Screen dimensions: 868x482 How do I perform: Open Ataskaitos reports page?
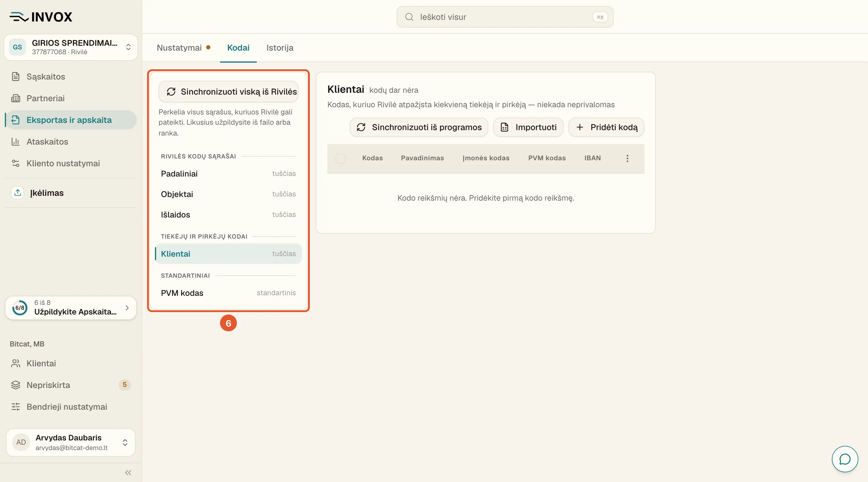pos(71,142)
